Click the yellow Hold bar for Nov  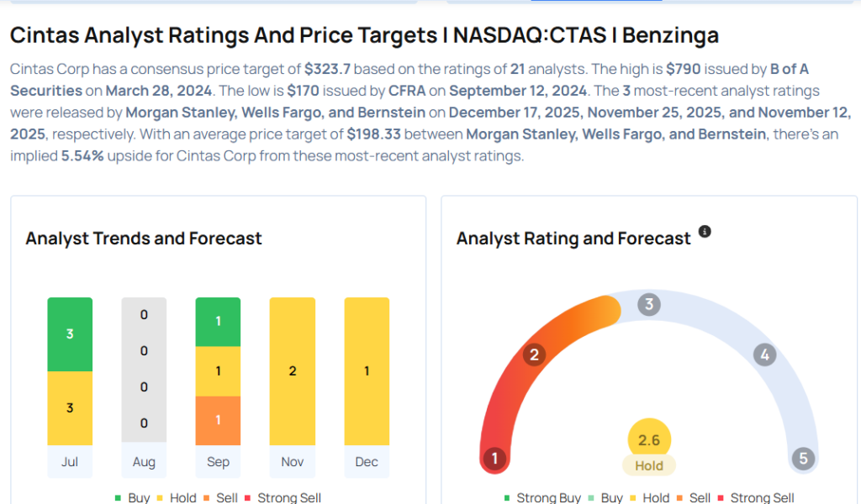click(292, 371)
